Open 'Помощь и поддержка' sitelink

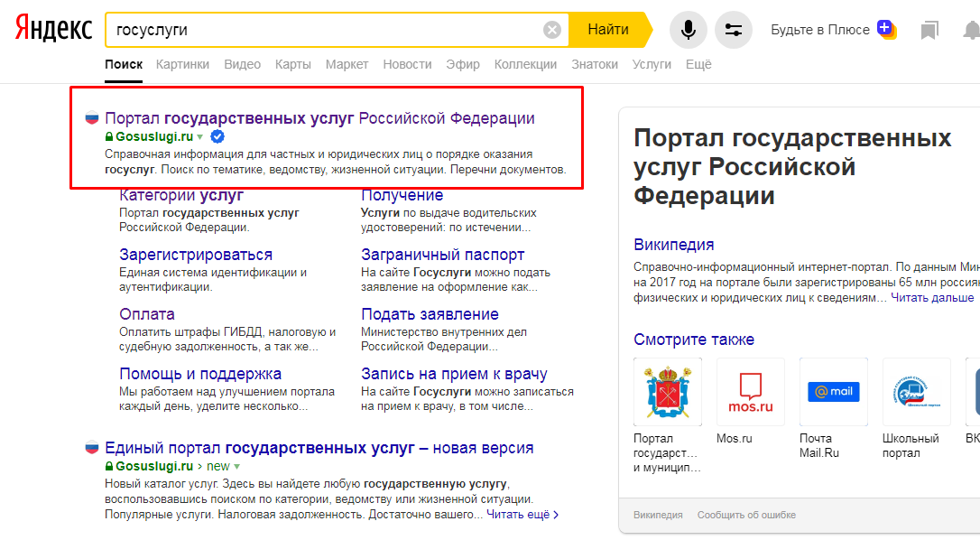[200, 374]
